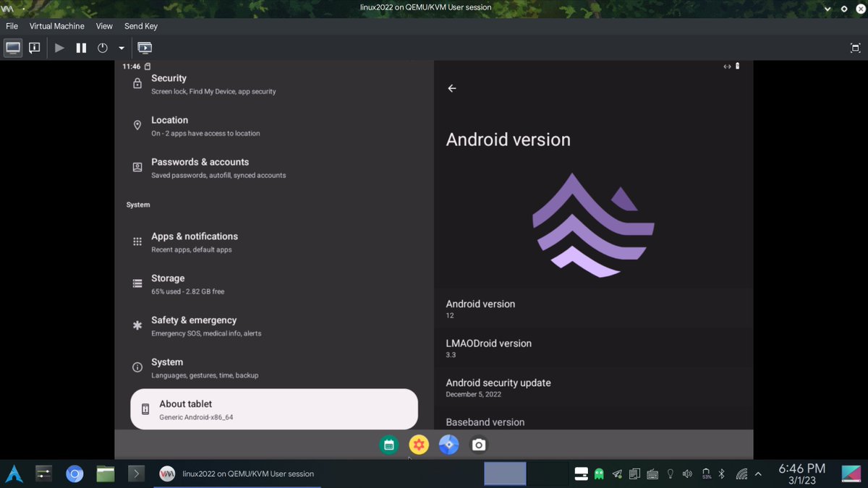
Task: Switch to the first virtual desktop pager
Action: click(505, 474)
